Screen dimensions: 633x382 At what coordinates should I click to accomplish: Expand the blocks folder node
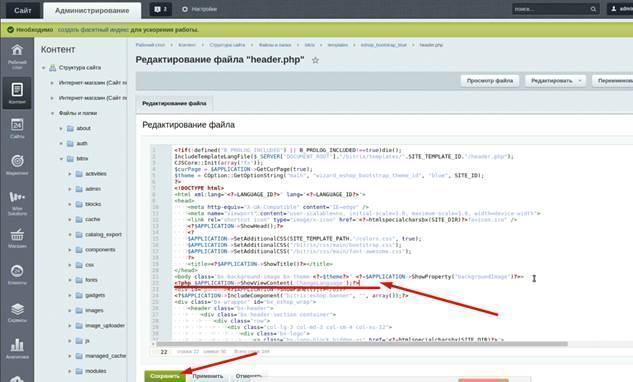(x=70, y=204)
